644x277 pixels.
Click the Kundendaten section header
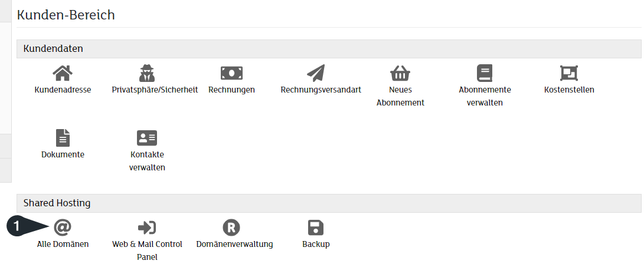(53, 48)
